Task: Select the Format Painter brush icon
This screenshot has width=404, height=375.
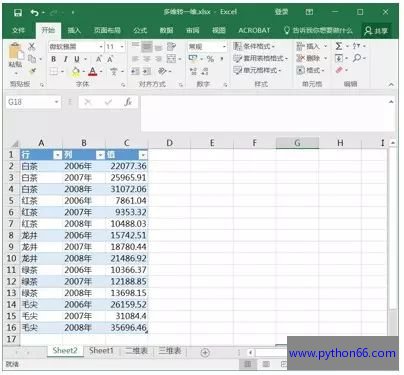Action: coord(32,71)
